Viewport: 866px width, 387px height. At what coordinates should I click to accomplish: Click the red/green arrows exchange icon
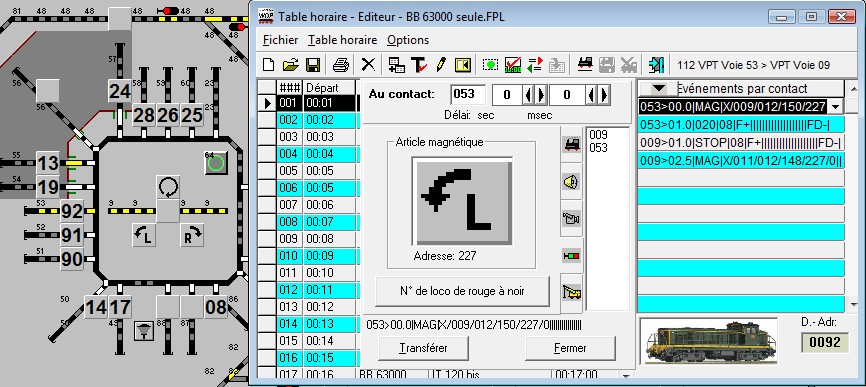535,65
